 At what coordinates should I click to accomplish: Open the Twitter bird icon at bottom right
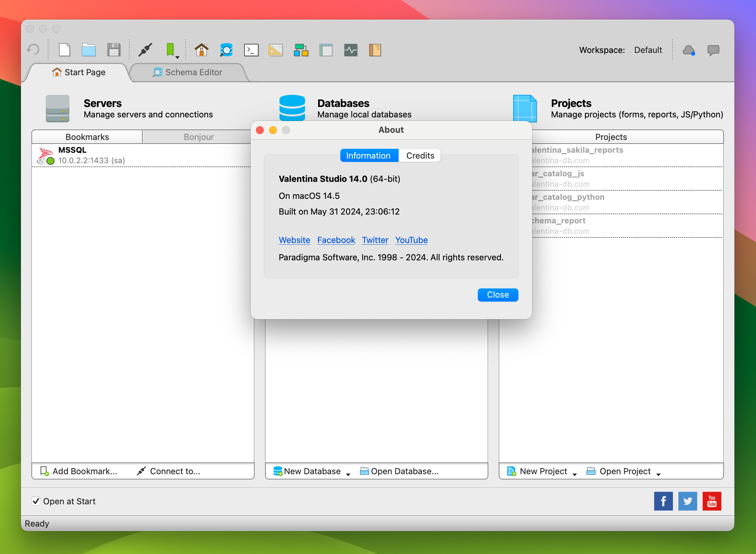tap(687, 501)
